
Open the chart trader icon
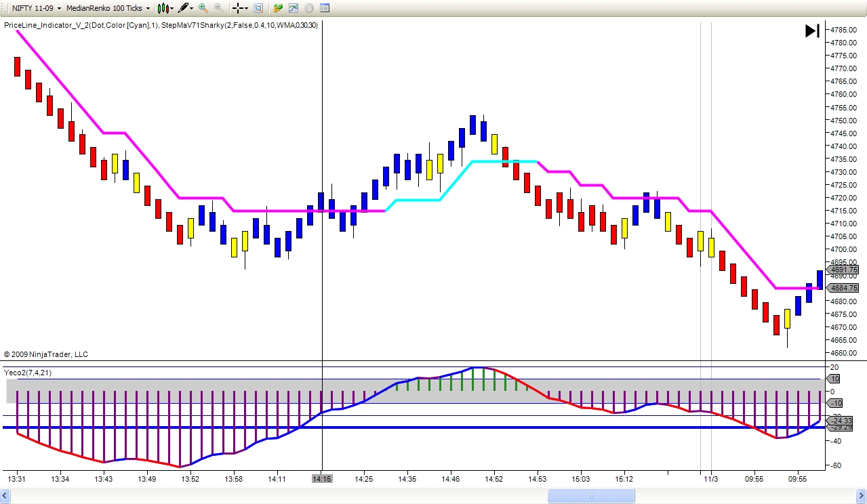[278, 8]
